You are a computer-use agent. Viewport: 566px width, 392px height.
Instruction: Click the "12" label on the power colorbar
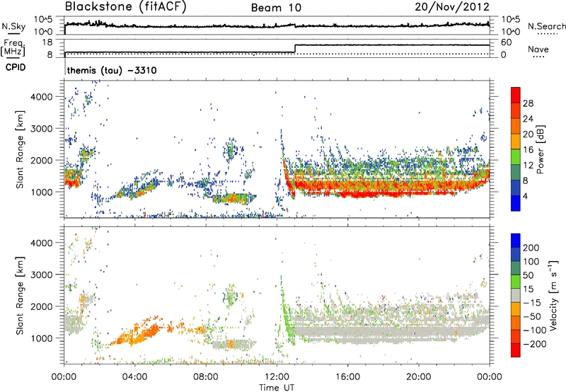tap(528, 166)
